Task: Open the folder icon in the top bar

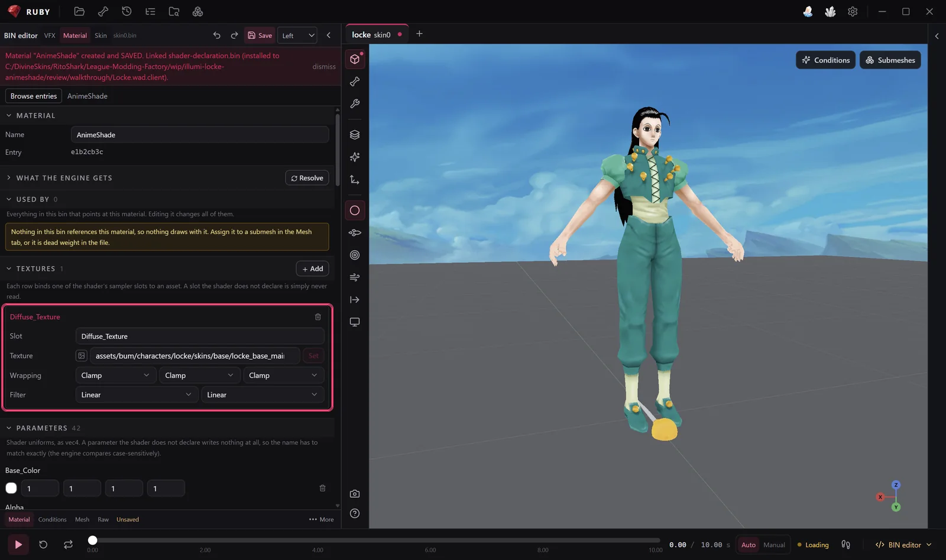Action: click(79, 11)
